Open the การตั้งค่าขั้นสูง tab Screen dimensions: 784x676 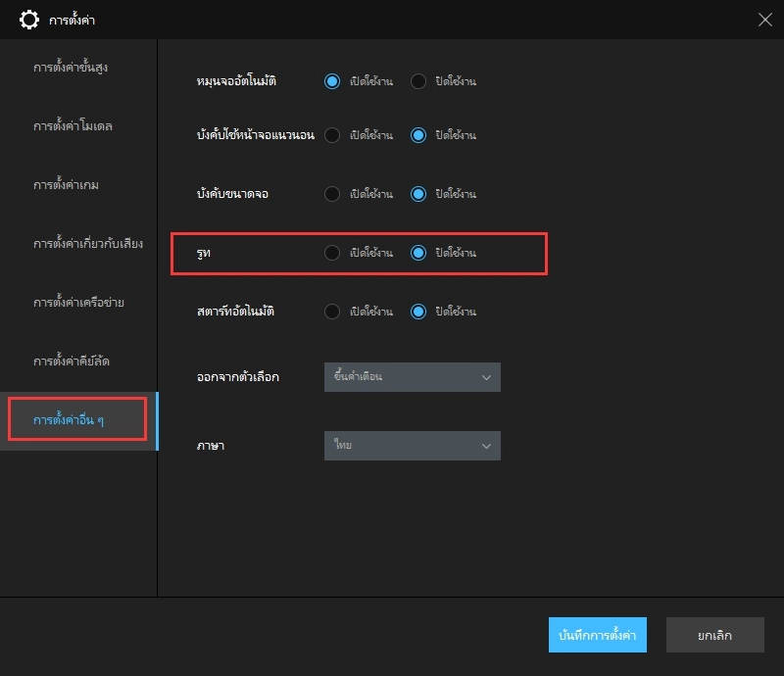[x=77, y=68]
